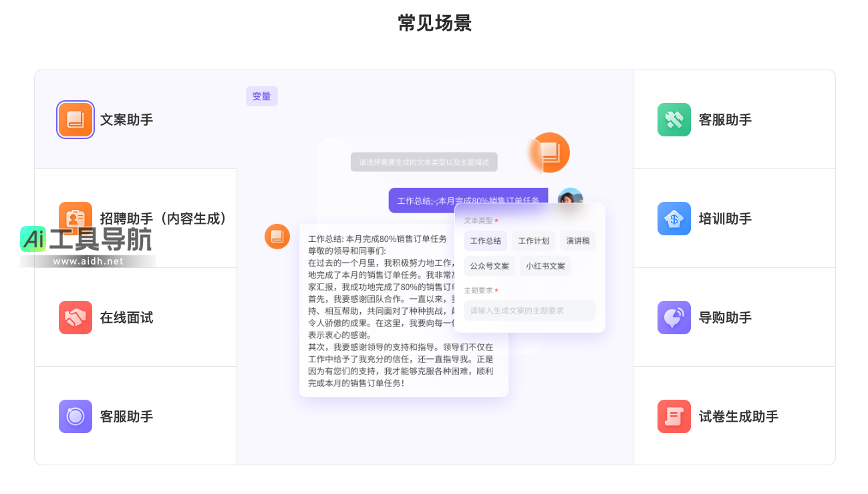
Task: Click the small orange bot avatar next to the reply
Action: click(x=277, y=237)
